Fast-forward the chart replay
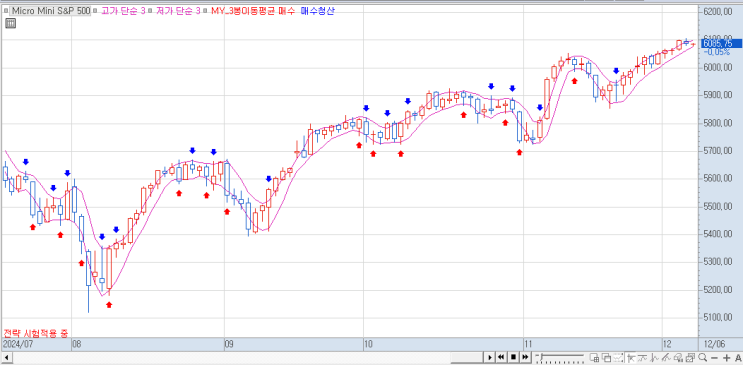This screenshot has height=365, width=743. coord(526,357)
